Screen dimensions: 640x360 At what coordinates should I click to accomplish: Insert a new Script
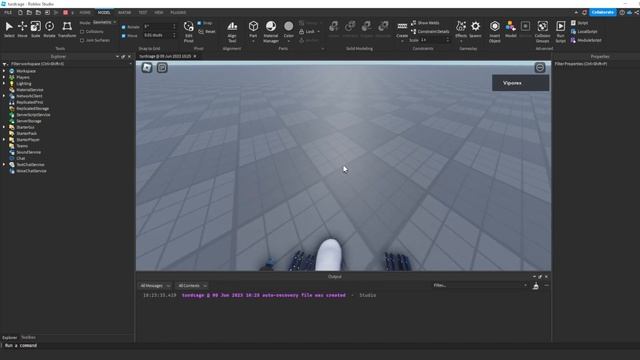tap(580, 23)
